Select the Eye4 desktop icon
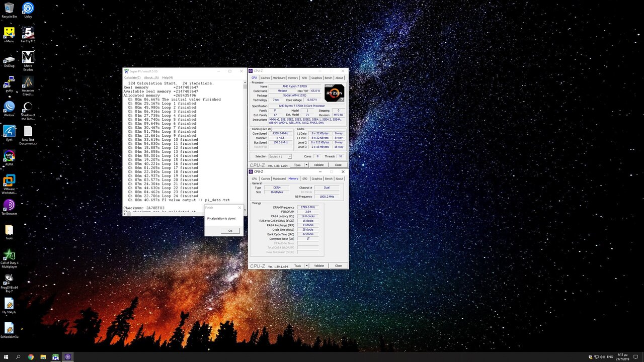This screenshot has height=362, width=644. pos(9,133)
